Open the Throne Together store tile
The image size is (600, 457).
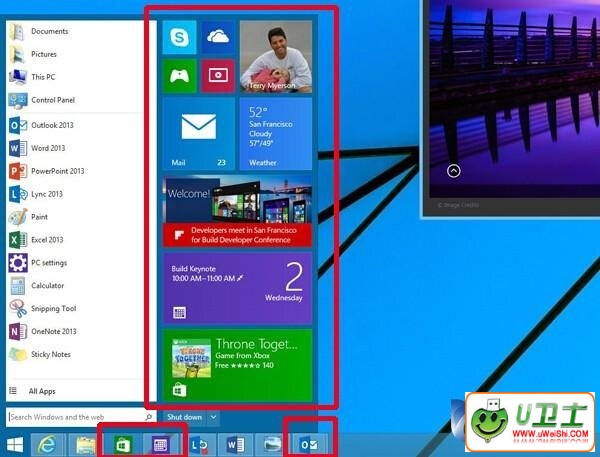pyautogui.click(x=237, y=365)
